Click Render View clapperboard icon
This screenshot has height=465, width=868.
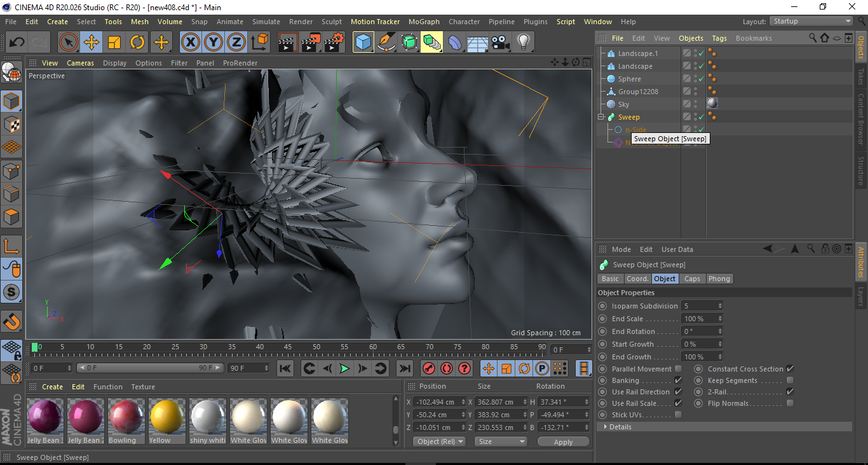288,43
